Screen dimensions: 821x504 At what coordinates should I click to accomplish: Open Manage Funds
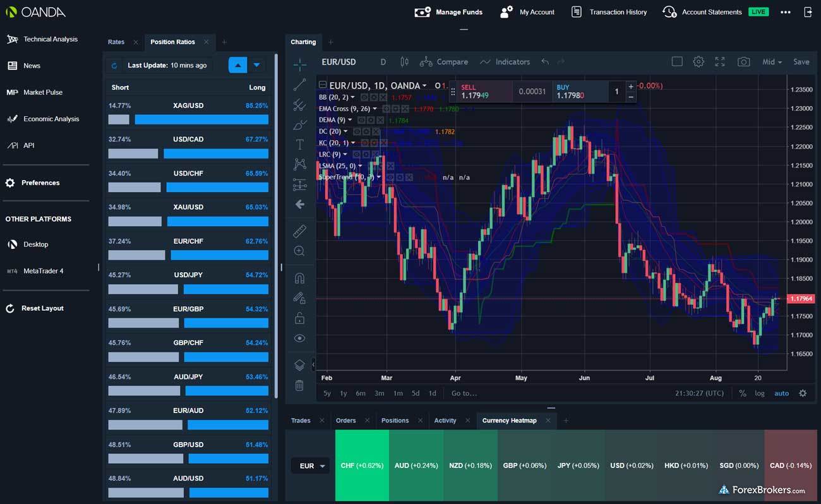click(x=449, y=12)
